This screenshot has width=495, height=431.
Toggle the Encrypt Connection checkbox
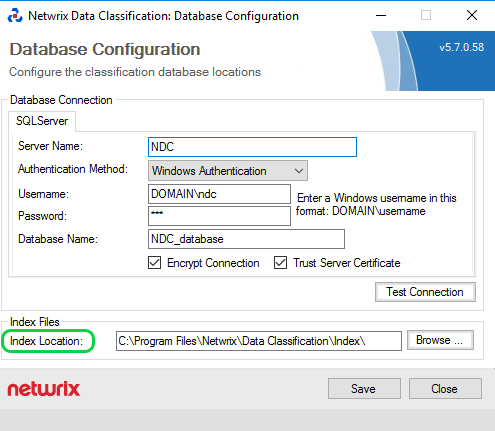(155, 263)
